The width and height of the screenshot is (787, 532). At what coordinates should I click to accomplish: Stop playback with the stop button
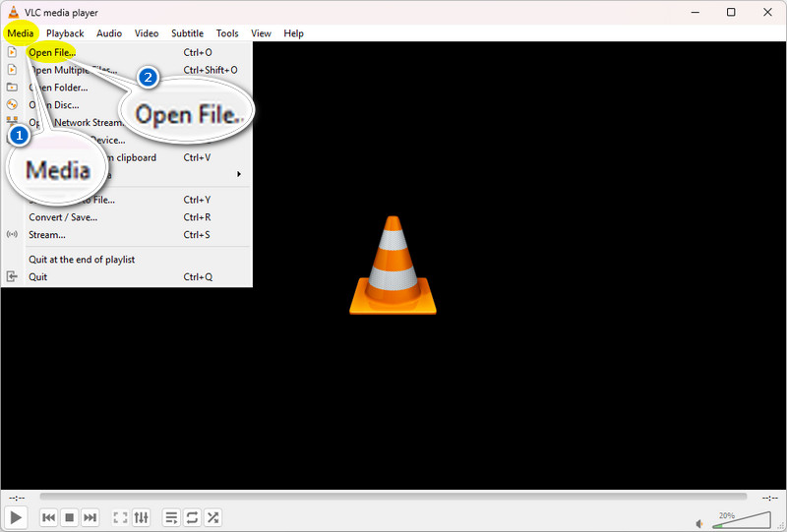[69, 517]
